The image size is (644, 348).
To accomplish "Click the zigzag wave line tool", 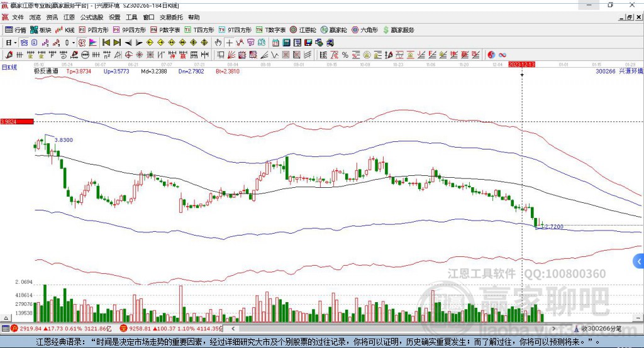I will [275, 55].
